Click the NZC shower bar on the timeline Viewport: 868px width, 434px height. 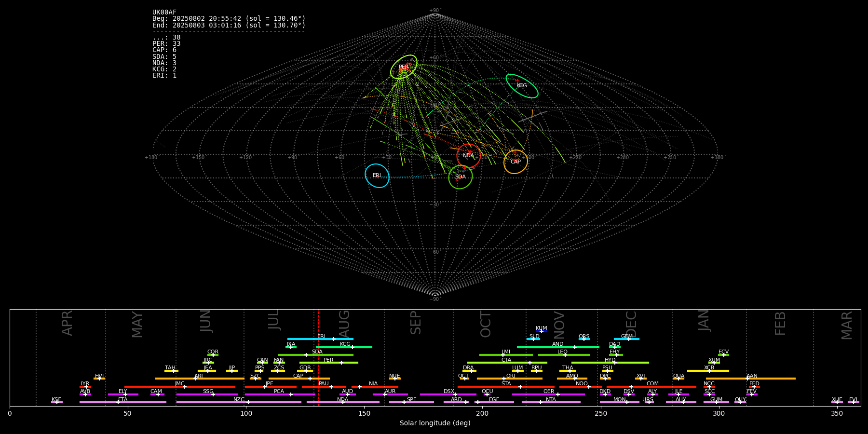(239, 402)
